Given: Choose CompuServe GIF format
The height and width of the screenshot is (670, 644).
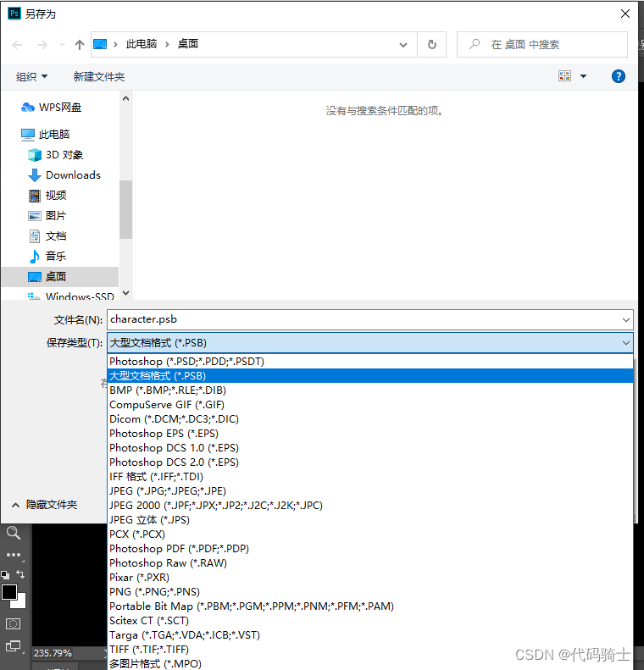Looking at the screenshot, I should [370, 405].
